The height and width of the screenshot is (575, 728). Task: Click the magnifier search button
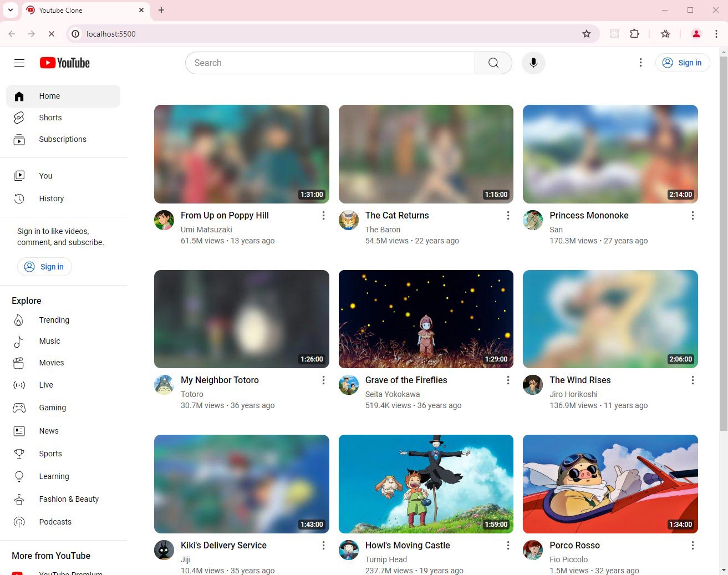tap(493, 63)
